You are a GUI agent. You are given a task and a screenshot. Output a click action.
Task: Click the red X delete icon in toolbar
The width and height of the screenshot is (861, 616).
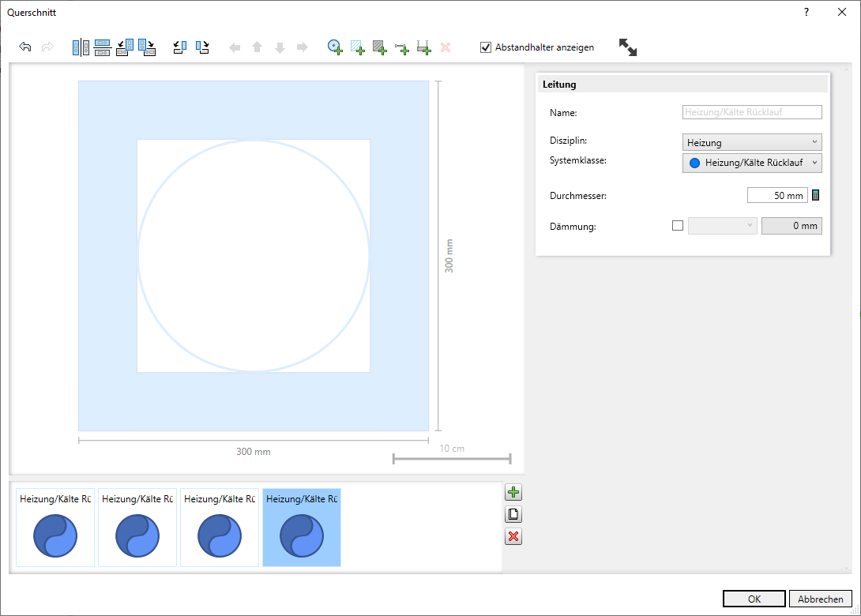[446, 47]
